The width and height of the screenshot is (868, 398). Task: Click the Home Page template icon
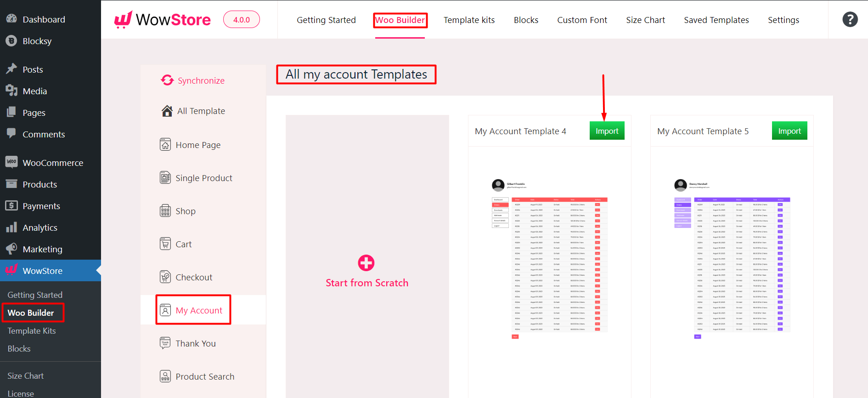click(x=165, y=145)
